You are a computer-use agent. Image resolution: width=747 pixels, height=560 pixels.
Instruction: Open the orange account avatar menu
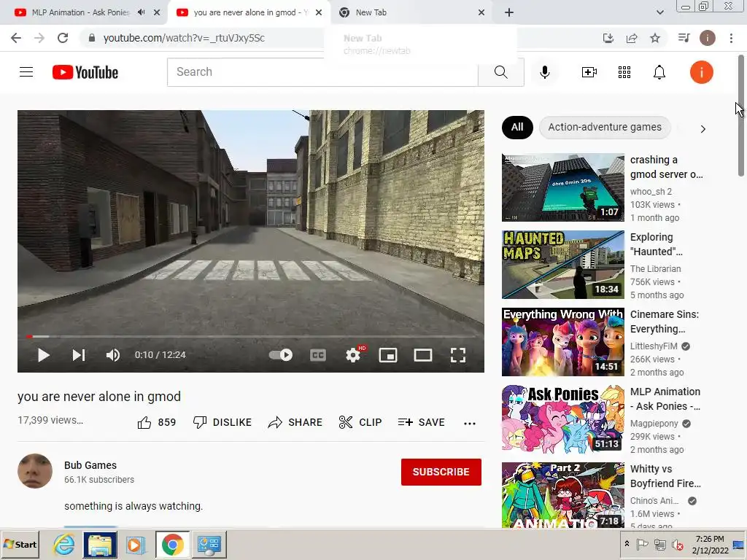pyautogui.click(x=701, y=72)
